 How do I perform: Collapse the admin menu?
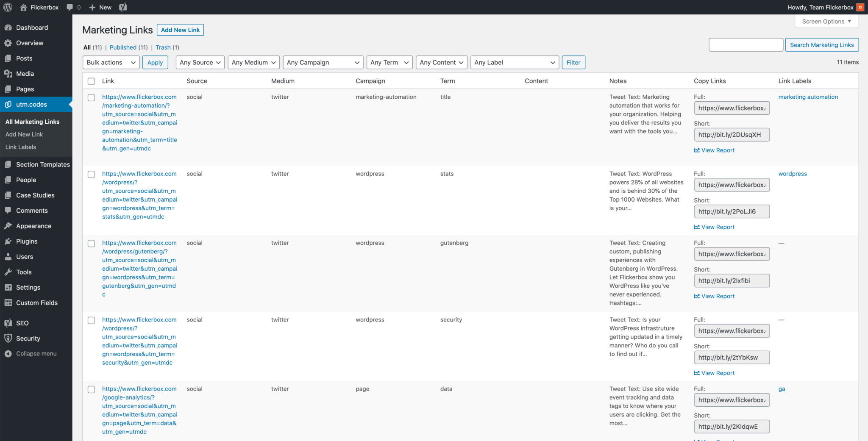click(8, 353)
